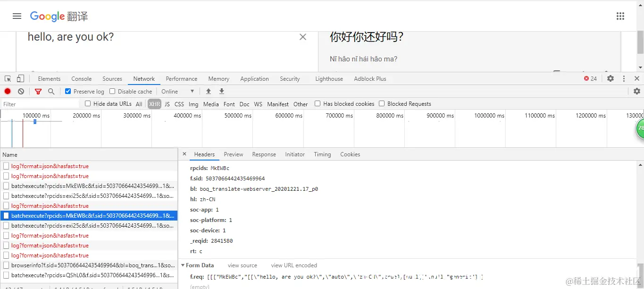Filter requests by Doc

pyautogui.click(x=244, y=104)
